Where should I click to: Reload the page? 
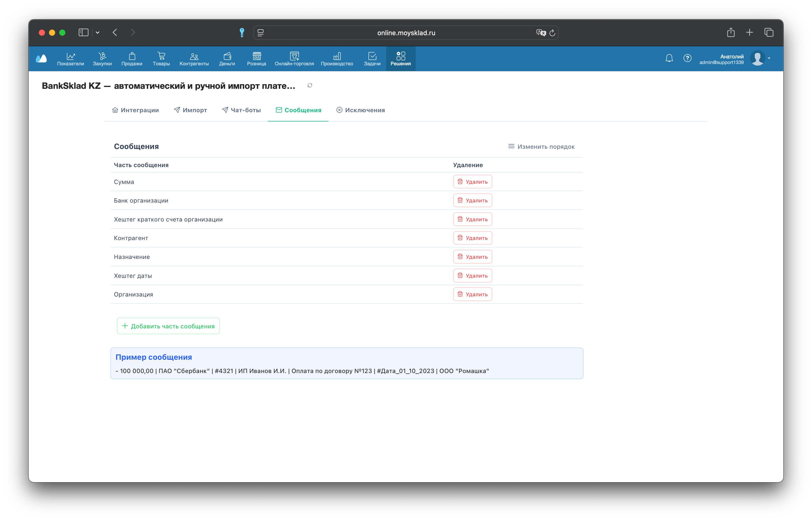point(552,33)
